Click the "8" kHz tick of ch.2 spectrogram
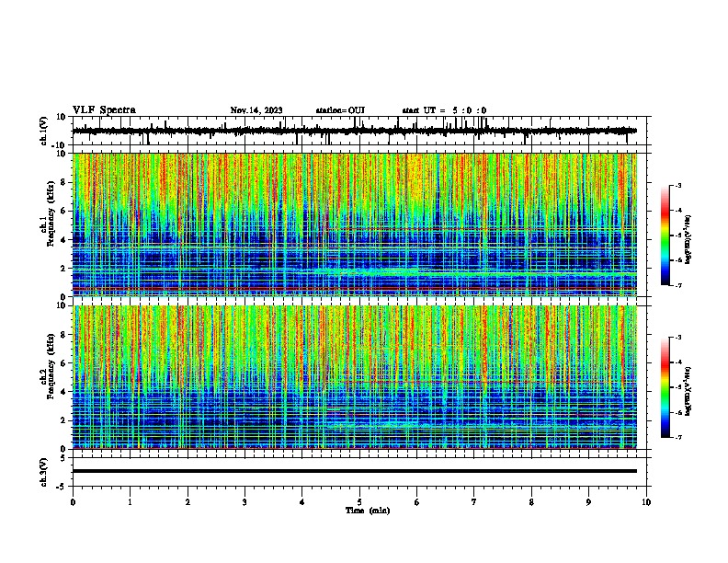The height and width of the screenshot is (563, 728). point(63,334)
